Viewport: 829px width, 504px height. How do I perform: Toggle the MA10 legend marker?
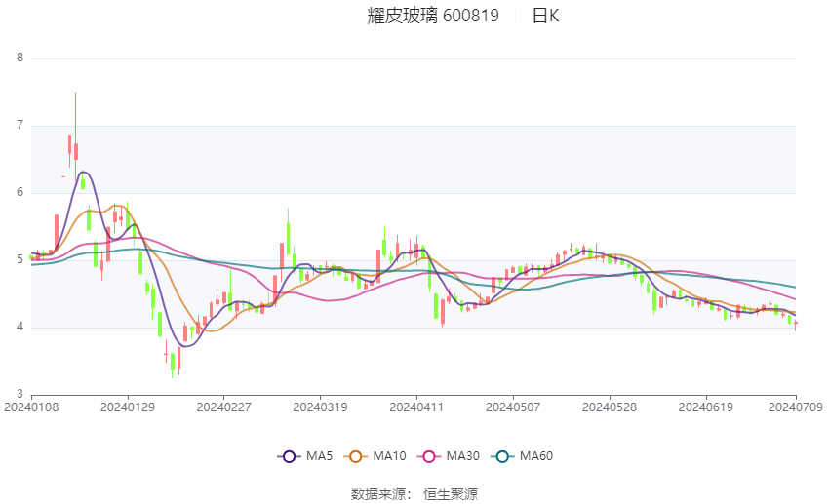click(x=355, y=456)
